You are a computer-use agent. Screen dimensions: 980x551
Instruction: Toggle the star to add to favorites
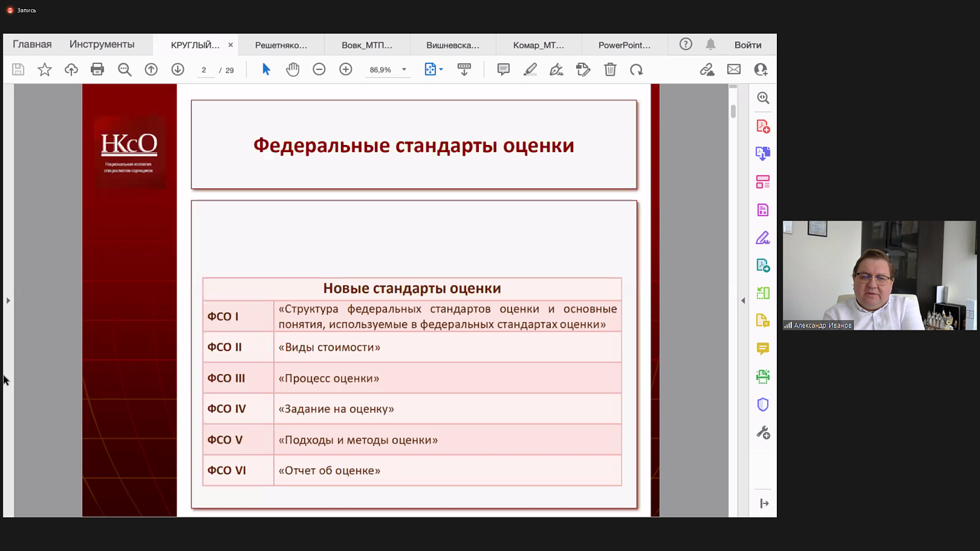[x=44, y=69]
